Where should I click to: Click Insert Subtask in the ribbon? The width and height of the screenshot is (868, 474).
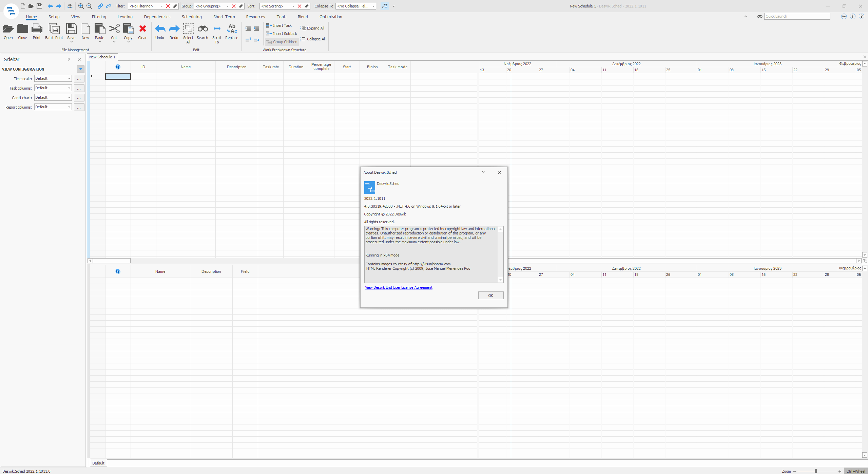click(x=282, y=34)
